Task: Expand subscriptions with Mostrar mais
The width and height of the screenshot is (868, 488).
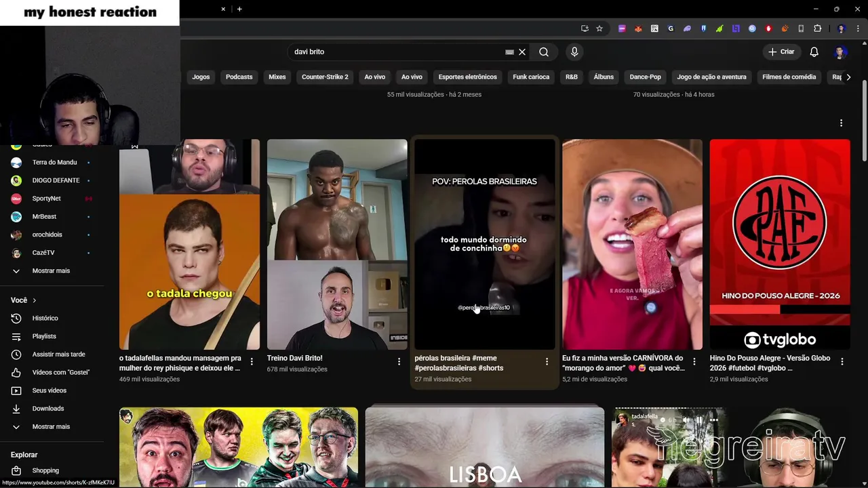Action: click(52, 271)
